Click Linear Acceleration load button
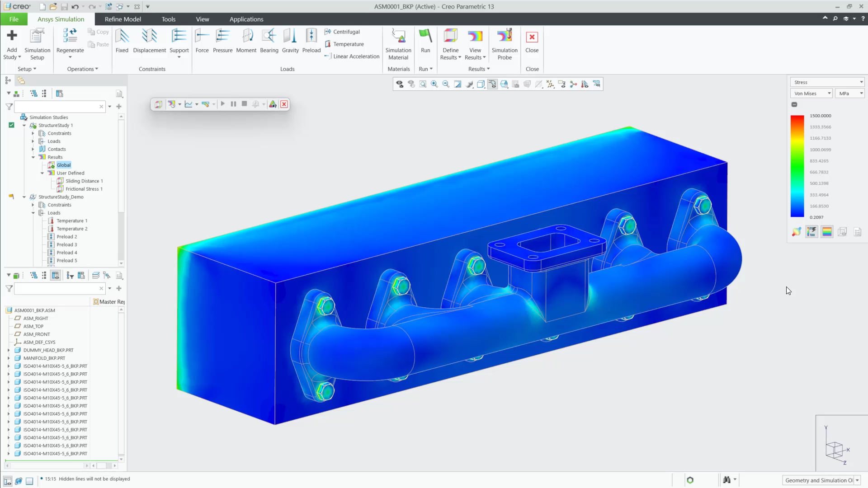Image resolution: width=868 pixels, height=488 pixels. coord(352,56)
